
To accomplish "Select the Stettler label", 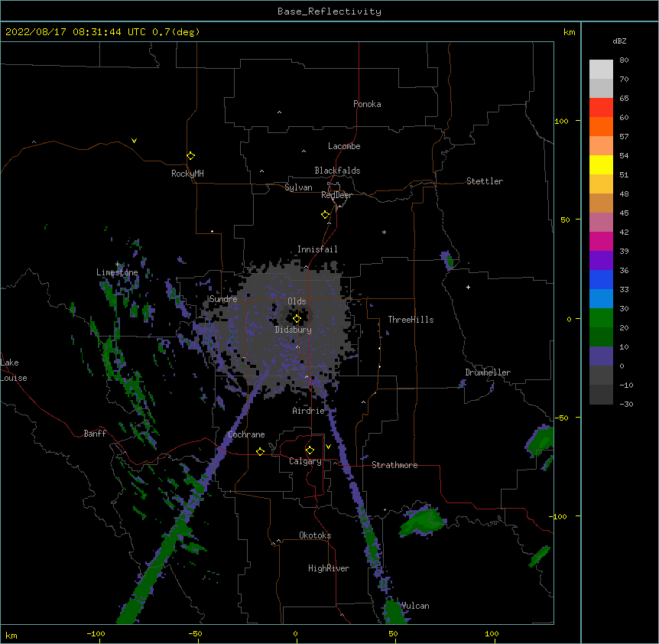I will pyautogui.click(x=485, y=181).
